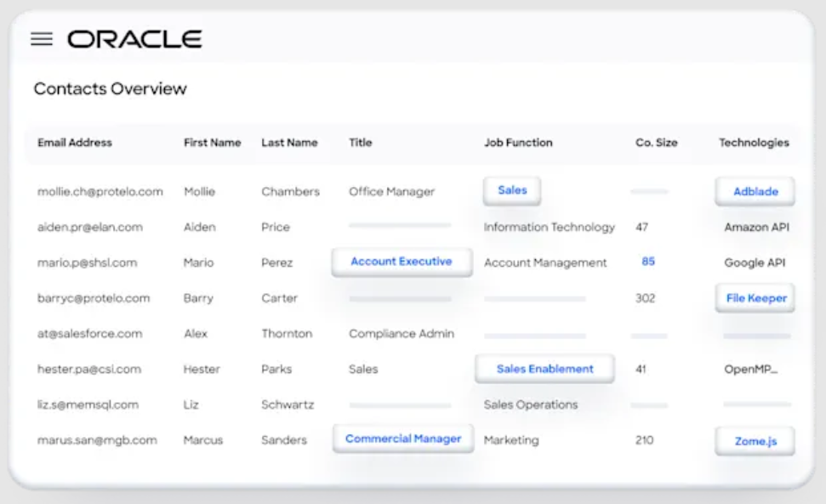Click last name Chambers
Viewport: 826px width, 504px height.
(290, 191)
